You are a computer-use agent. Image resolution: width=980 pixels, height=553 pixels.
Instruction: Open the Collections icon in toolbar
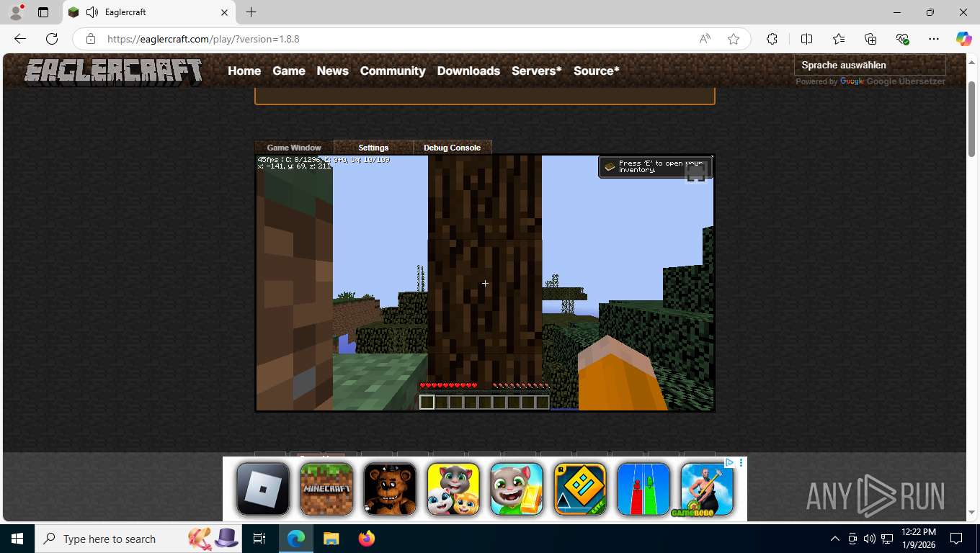coord(870,39)
